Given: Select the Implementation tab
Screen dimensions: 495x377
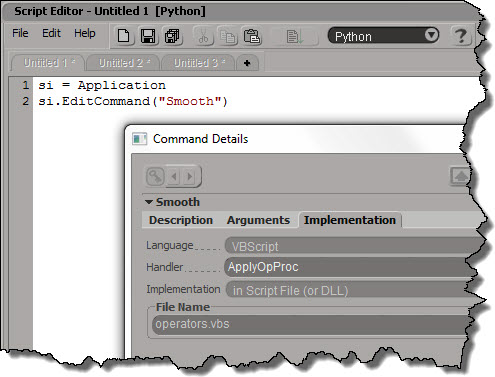Looking at the screenshot, I should [350, 220].
